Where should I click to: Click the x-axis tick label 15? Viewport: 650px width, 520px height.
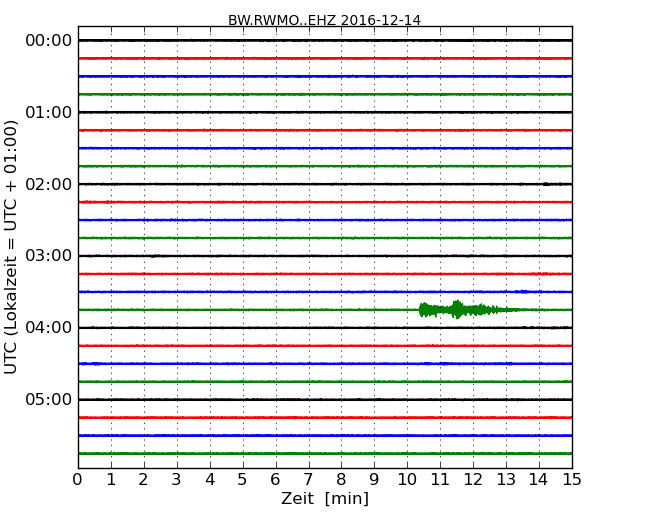[x=572, y=480]
